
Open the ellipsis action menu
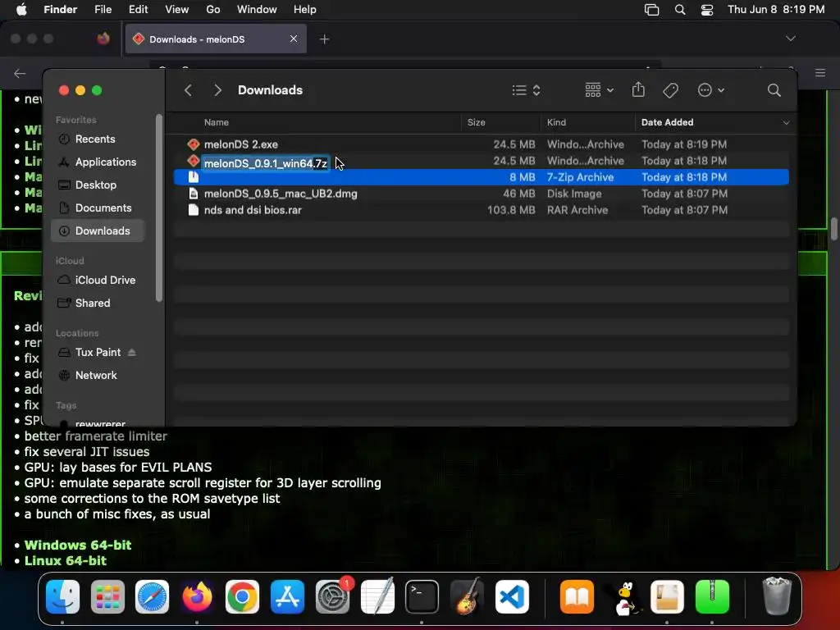click(711, 90)
